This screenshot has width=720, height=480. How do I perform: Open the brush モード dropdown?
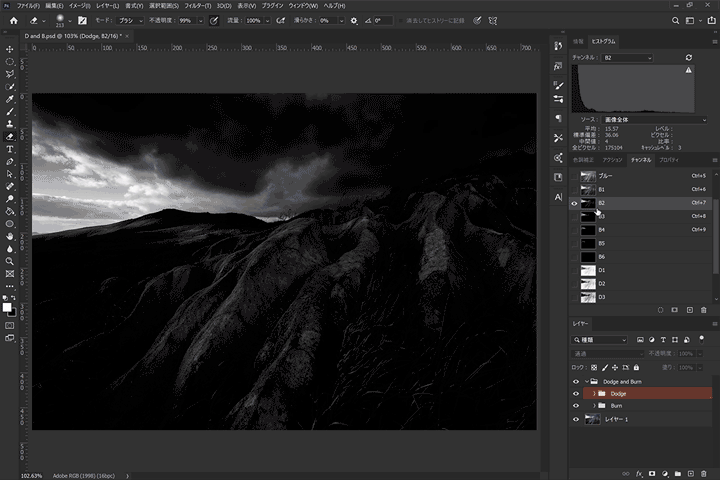pos(131,20)
